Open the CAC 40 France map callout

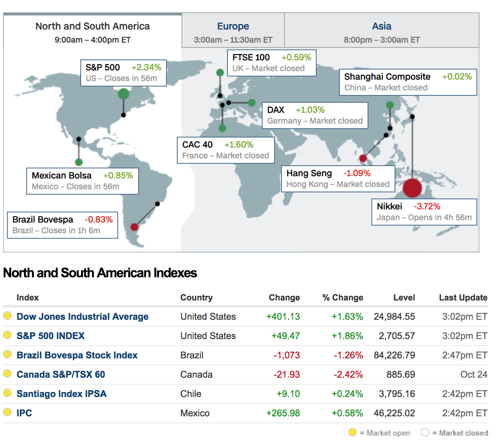click(226, 150)
